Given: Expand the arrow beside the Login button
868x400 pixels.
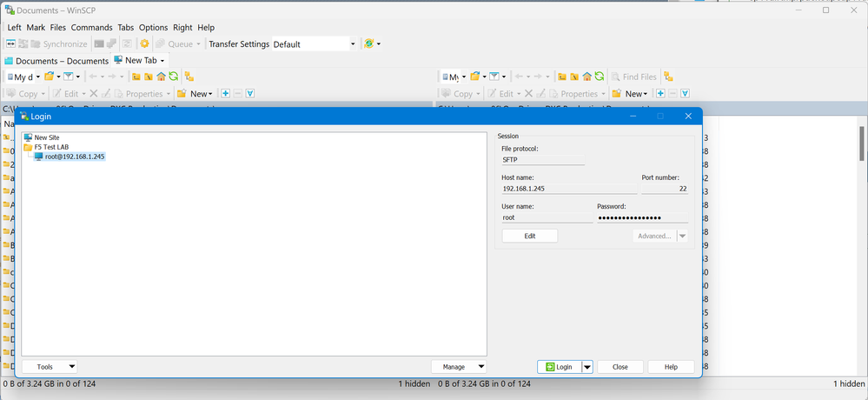Looking at the screenshot, I should click(587, 367).
